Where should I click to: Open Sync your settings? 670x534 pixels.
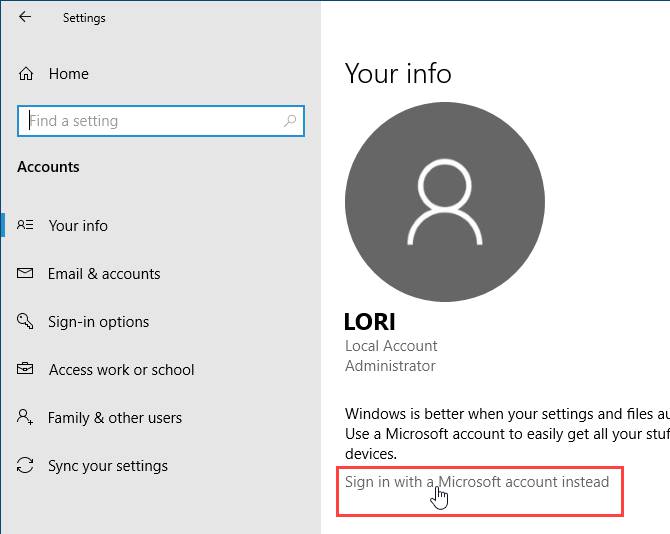108,466
